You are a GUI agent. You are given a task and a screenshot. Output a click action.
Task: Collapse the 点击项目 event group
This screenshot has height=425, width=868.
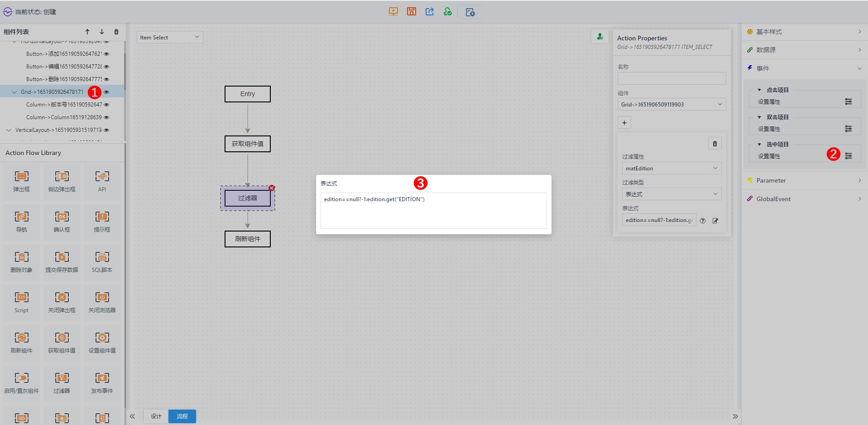[x=759, y=90]
